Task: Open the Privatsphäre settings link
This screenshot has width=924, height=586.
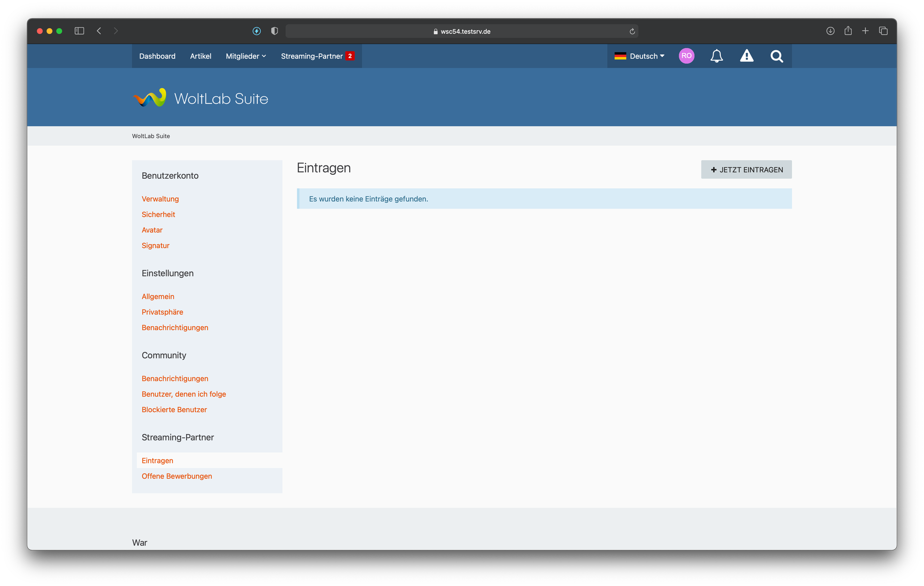Action: pyautogui.click(x=162, y=312)
